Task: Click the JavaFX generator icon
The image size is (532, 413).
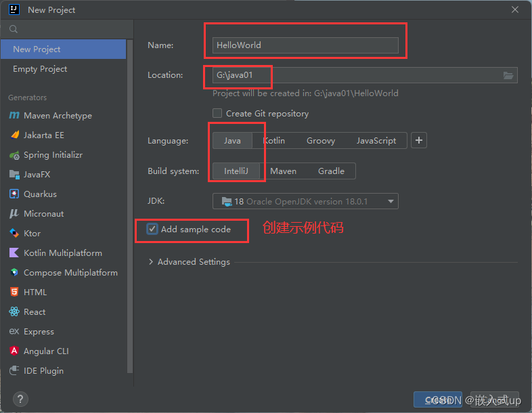Action: point(14,175)
